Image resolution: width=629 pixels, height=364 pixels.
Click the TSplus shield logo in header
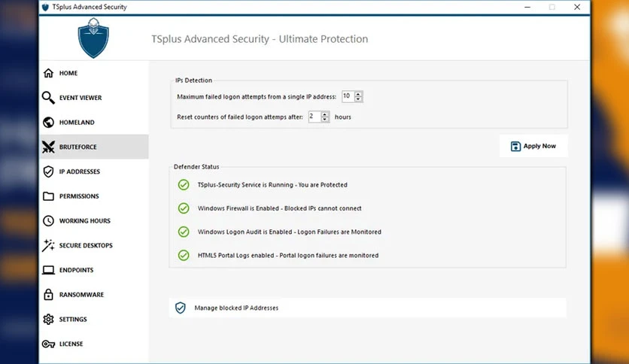(93, 38)
